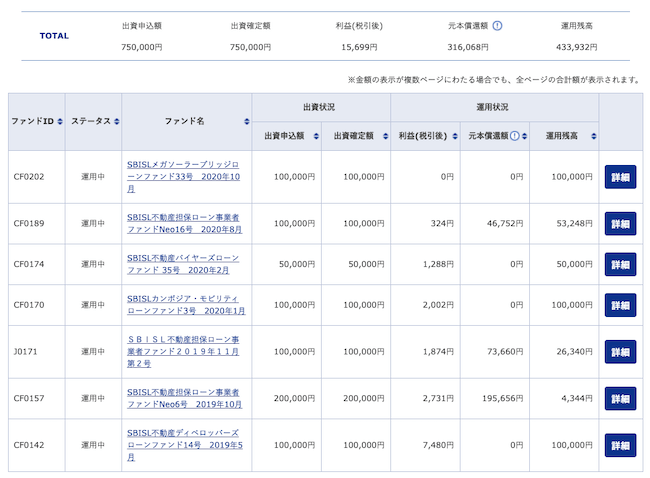Click 7,480円 profit in CF0142 row
650x478 pixels.
click(438, 445)
